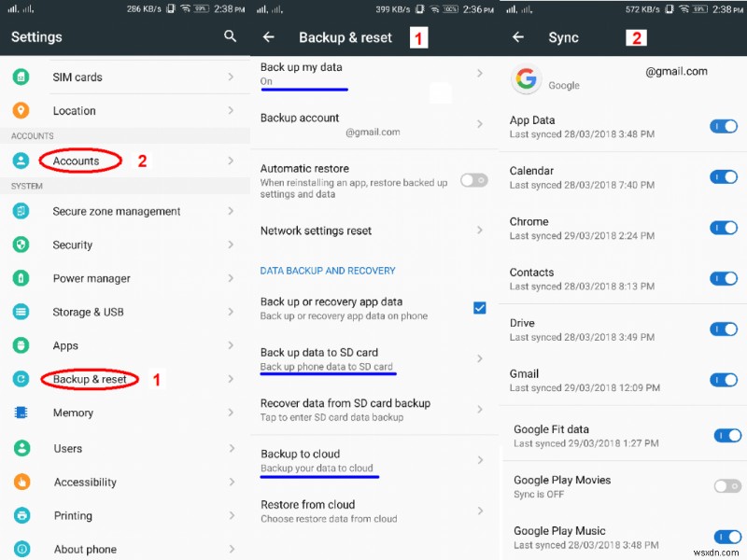Tap the Storage & USB icon

pos(21,312)
